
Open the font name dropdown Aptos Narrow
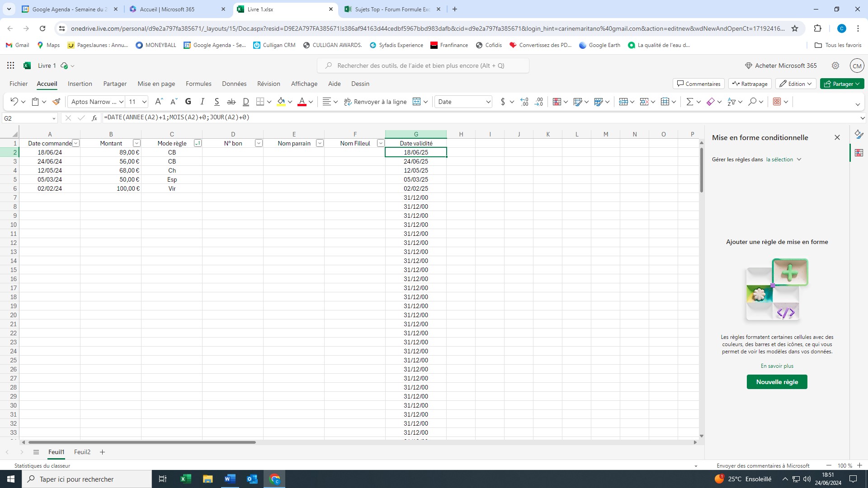pyautogui.click(x=121, y=102)
